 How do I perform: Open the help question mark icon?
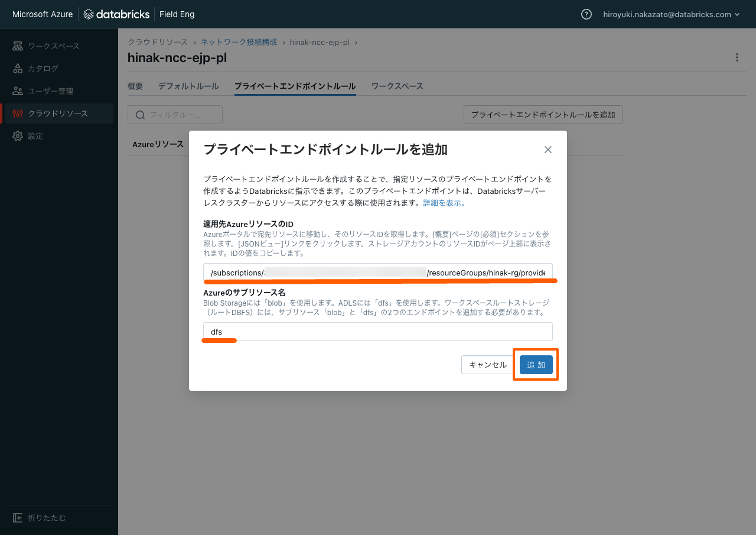[x=586, y=14]
